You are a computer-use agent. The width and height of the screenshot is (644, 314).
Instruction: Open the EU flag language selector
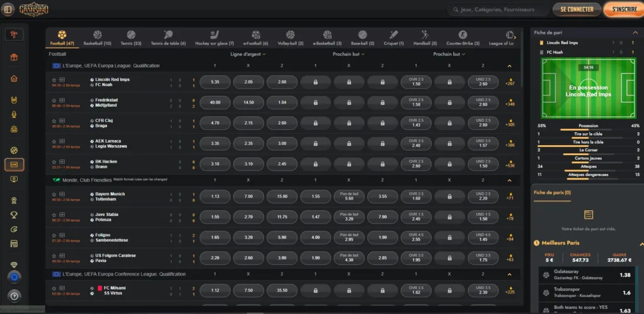click(14, 278)
